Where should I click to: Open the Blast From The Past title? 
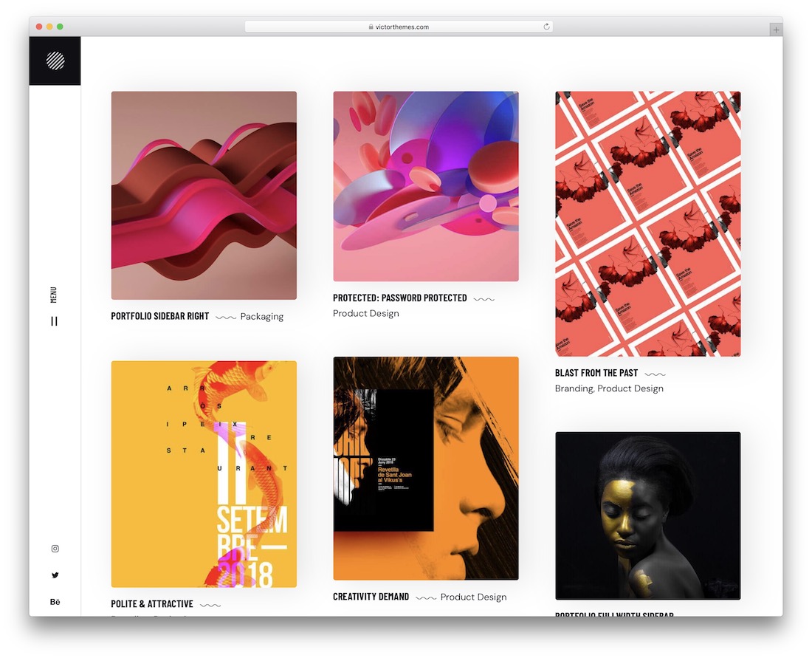pyautogui.click(x=596, y=373)
